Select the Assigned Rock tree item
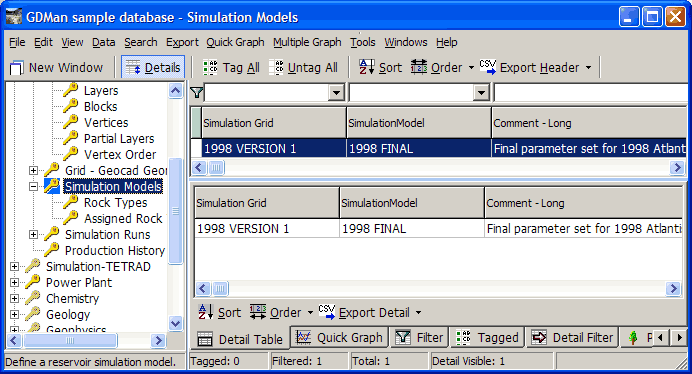The image size is (692, 374). [123, 219]
